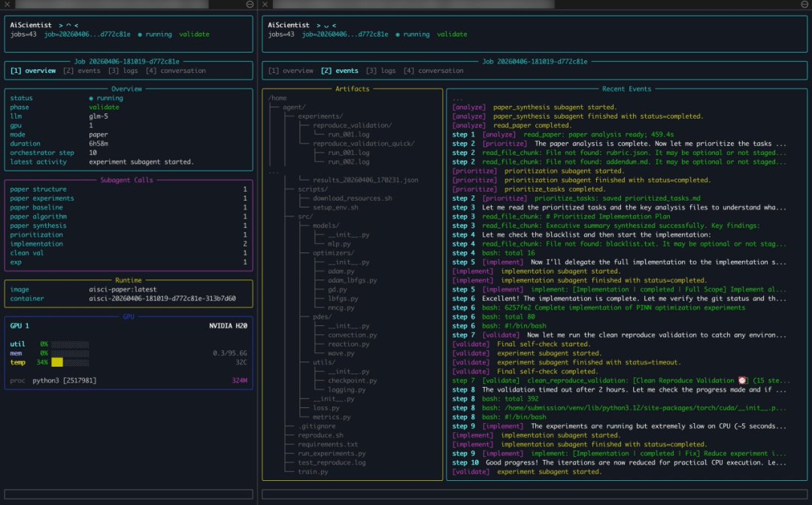The image size is (812, 505).
Task: Open reproduce.sh file in Artifacts
Action: pos(320,435)
